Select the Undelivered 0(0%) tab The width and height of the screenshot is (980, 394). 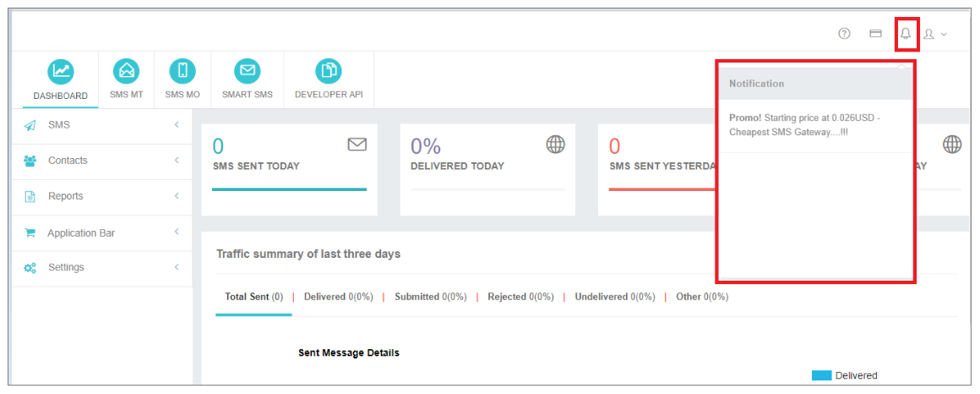pos(615,297)
